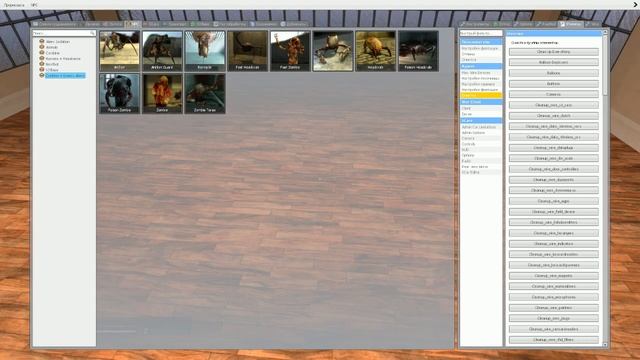Select Radio in utilities list
Screen dimensions: 640x360
click(481, 161)
